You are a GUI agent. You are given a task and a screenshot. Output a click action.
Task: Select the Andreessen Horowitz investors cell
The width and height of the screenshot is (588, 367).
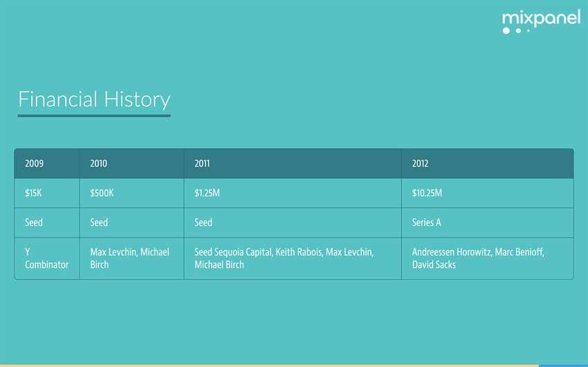(x=488, y=258)
